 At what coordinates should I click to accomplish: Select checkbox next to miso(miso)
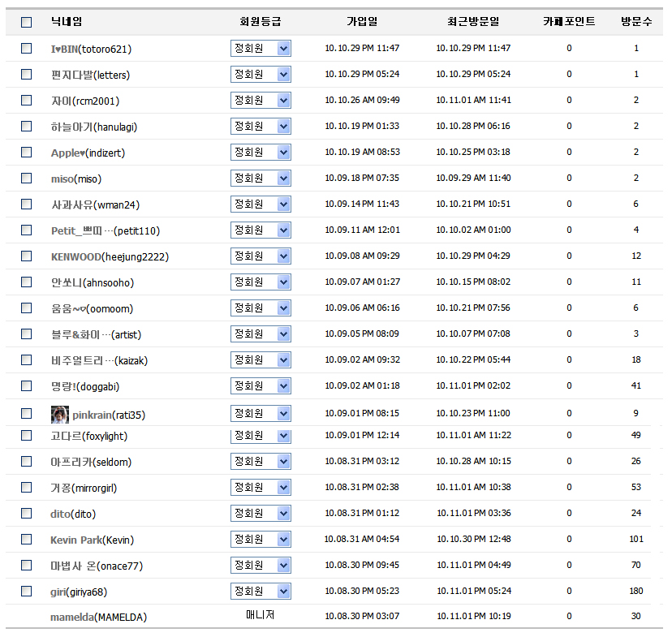(x=27, y=179)
